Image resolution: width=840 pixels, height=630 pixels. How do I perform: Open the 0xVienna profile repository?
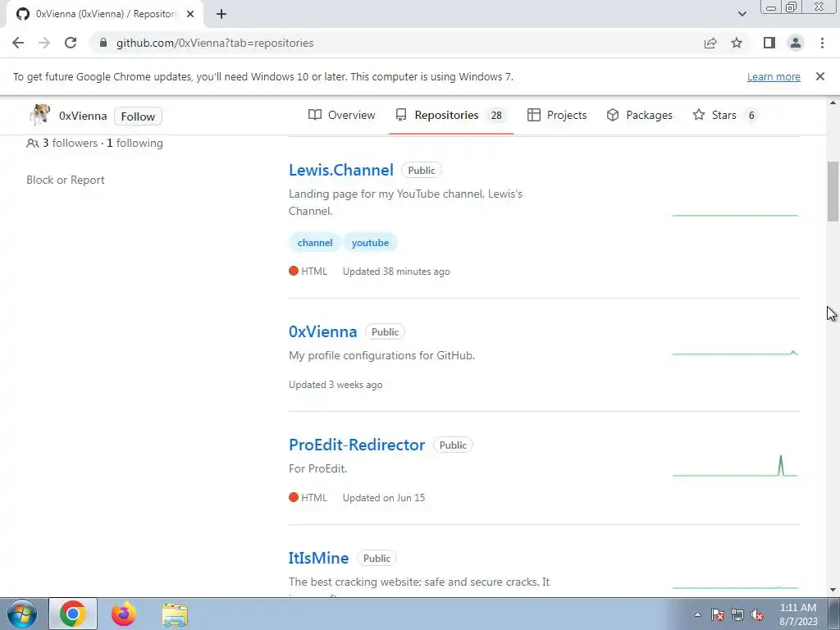(x=322, y=331)
